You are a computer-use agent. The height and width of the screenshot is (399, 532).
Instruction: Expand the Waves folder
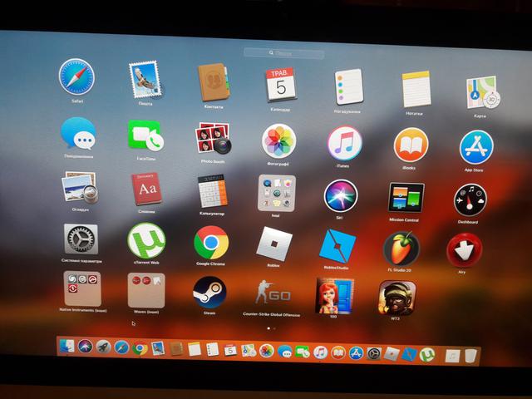click(x=145, y=288)
